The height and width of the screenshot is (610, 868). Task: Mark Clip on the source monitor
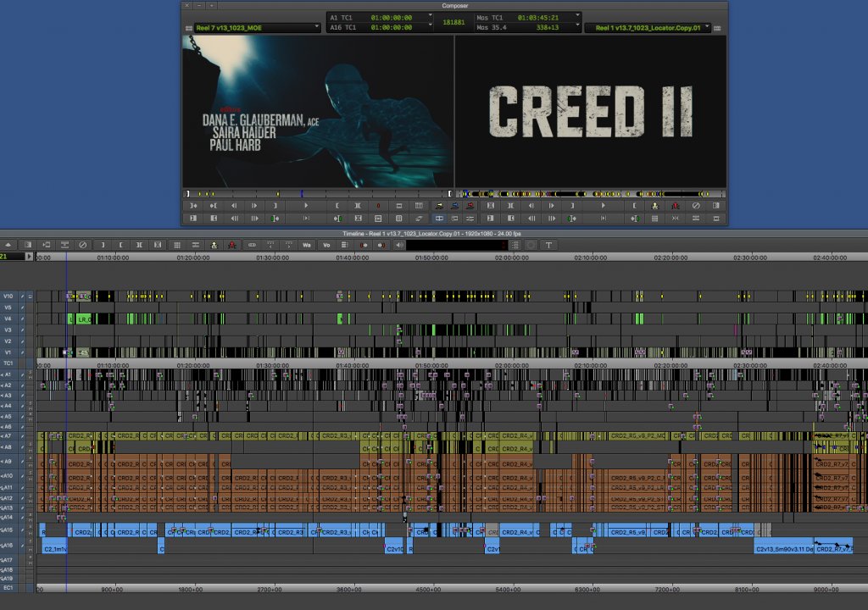[358, 205]
